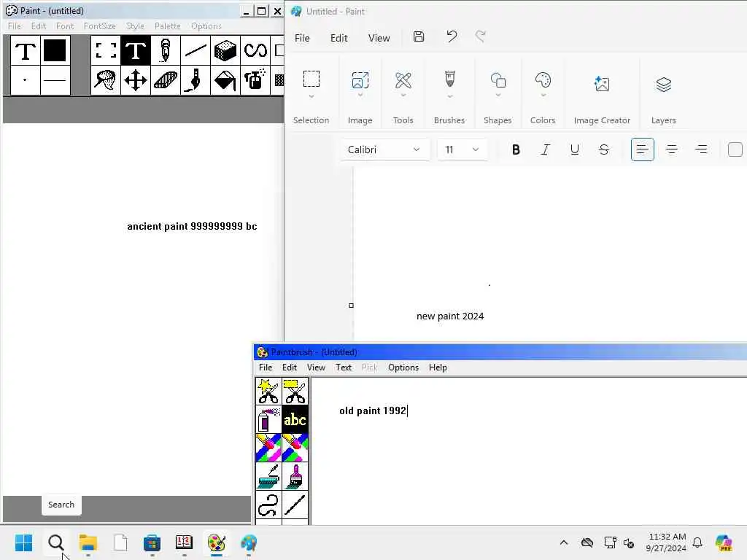This screenshot has width=747, height=560.
Task: Select the abc Text tool in Paintbrush
Action: [295, 419]
